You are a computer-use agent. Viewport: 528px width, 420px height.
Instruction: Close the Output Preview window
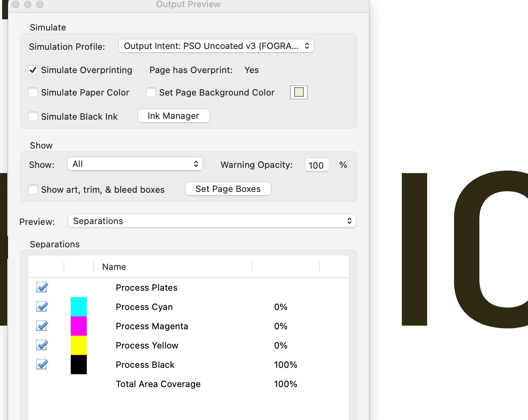tap(16, 4)
